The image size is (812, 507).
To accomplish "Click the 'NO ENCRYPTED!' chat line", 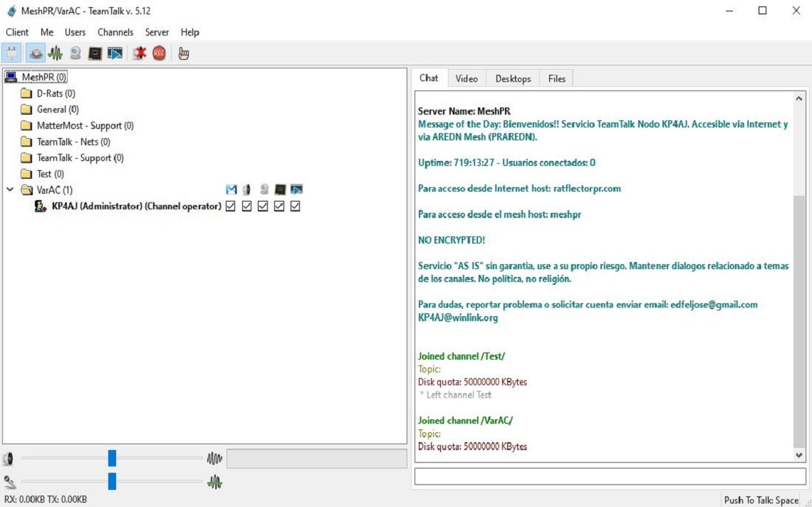I will [x=451, y=240].
